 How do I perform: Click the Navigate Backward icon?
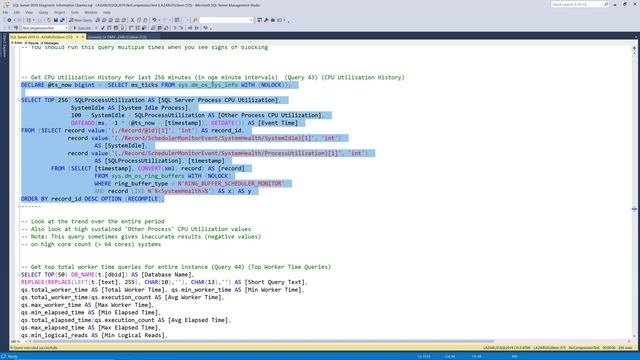point(9,20)
